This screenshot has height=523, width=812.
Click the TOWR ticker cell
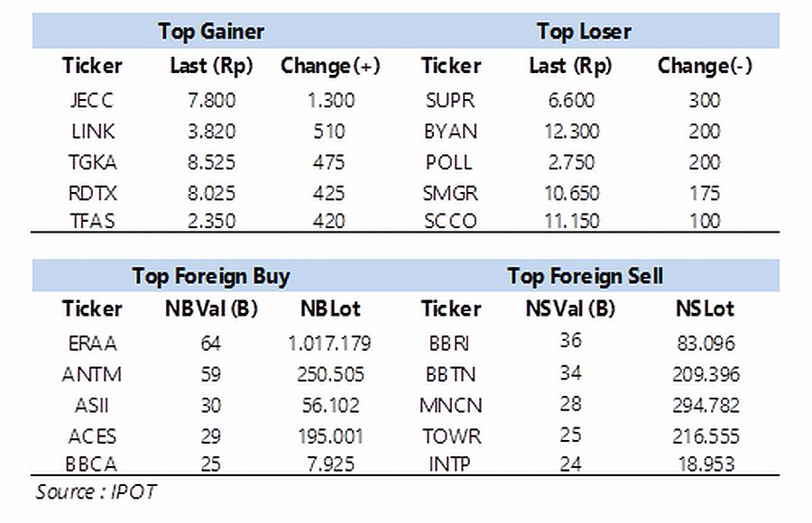point(451,436)
